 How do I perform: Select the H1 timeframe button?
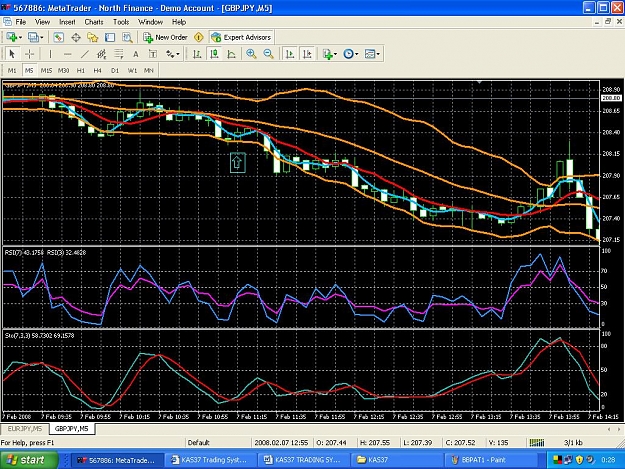81,71
